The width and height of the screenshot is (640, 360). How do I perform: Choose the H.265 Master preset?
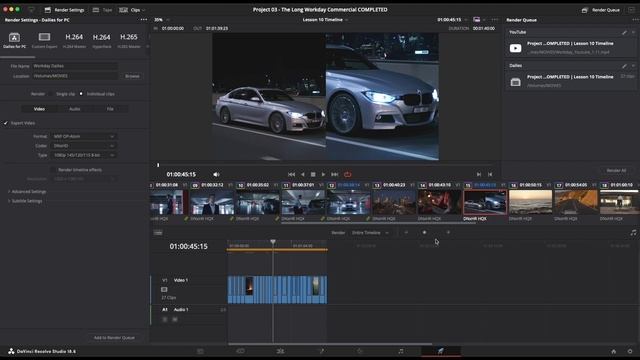click(x=129, y=41)
